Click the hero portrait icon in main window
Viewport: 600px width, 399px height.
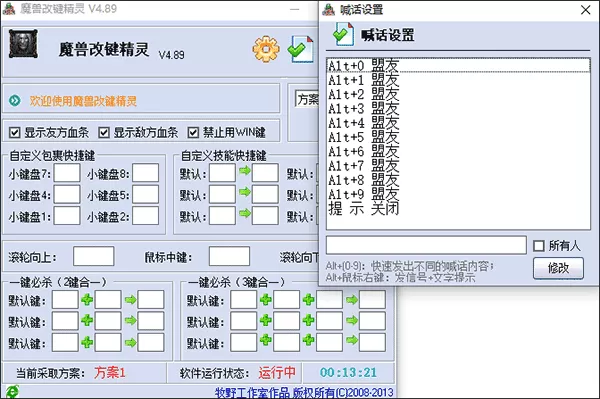click(23, 44)
